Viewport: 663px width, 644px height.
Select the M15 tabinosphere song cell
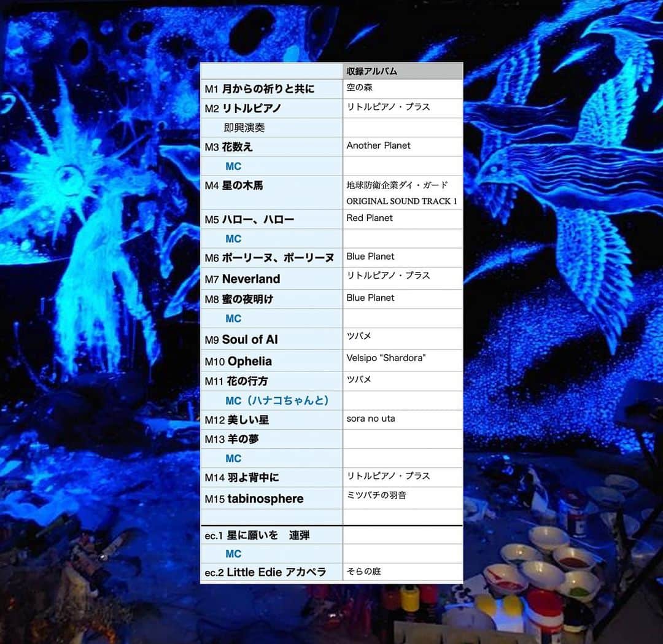pyautogui.click(x=271, y=498)
